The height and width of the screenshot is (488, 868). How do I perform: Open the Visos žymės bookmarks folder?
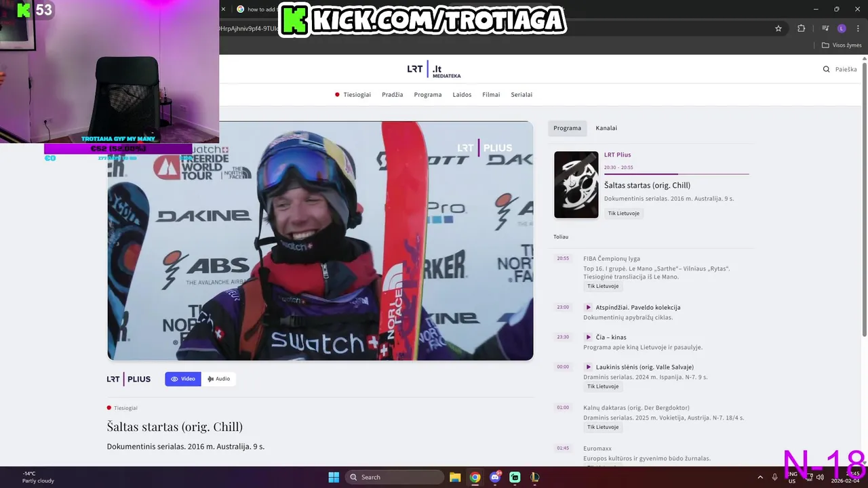tap(841, 45)
